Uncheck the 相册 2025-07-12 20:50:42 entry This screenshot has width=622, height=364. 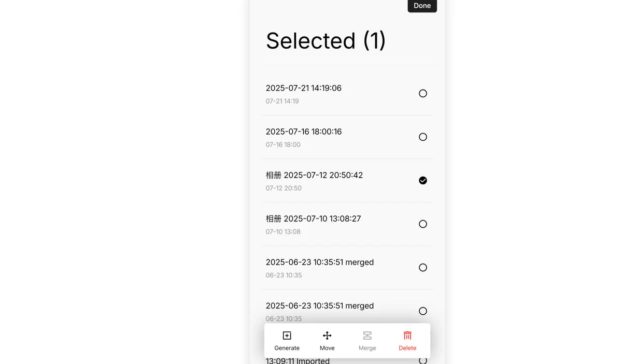(x=423, y=181)
